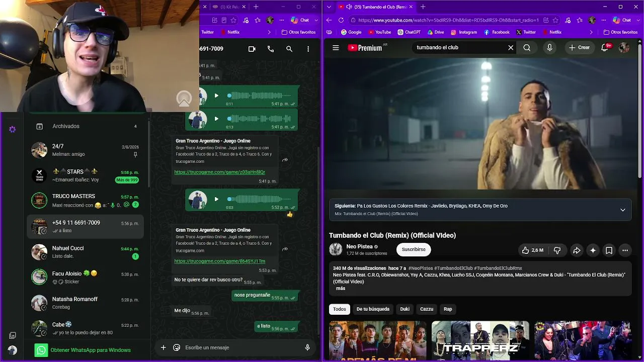This screenshot has width=644, height=362.
Task: Clear the YouTube search text
Action: (511, 48)
